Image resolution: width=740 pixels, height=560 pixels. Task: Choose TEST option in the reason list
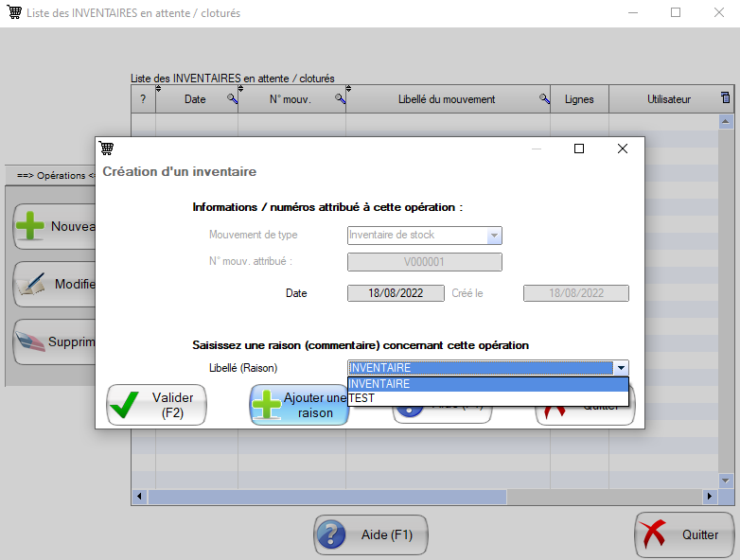pos(487,398)
